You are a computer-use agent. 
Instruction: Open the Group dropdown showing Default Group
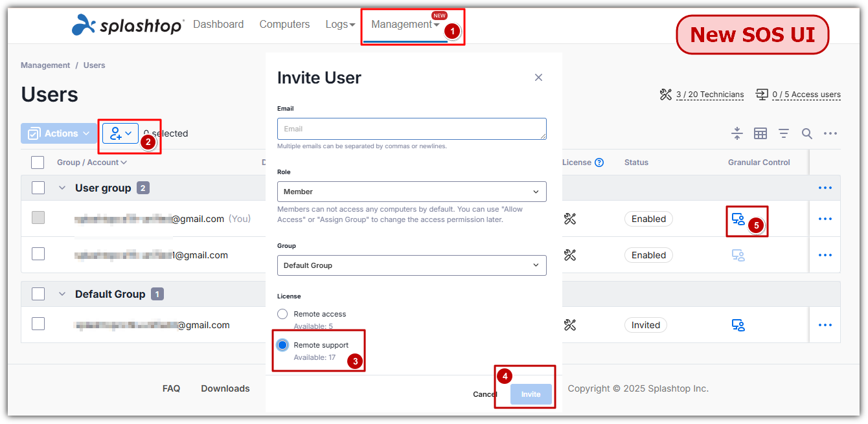coord(411,265)
